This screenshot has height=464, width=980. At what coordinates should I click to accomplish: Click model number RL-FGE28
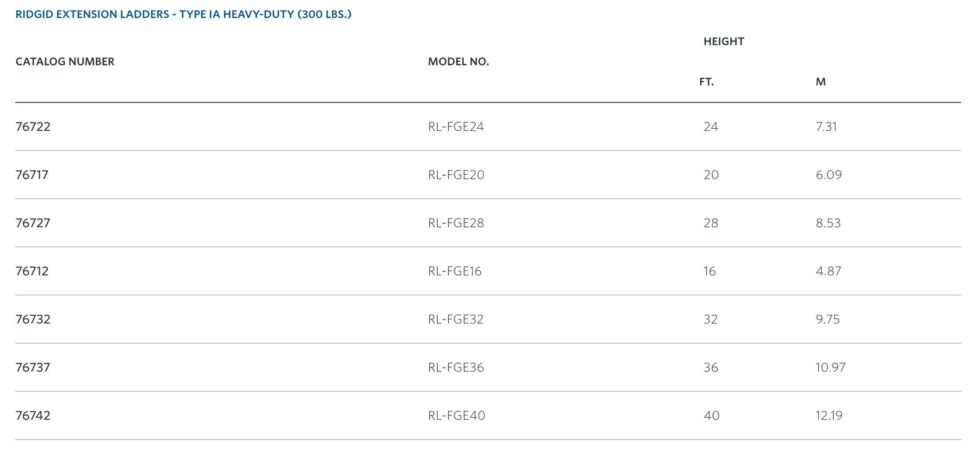(456, 223)
